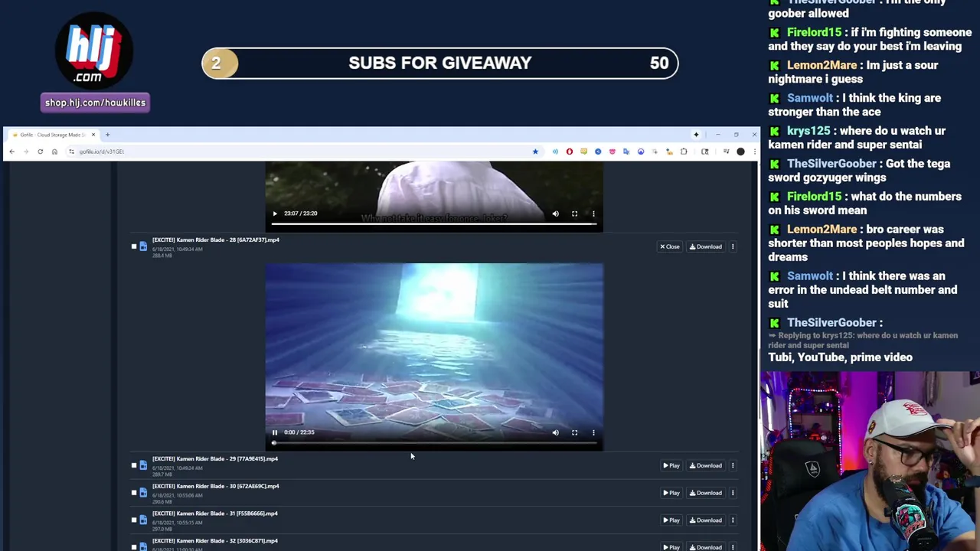Click the Blade 28 file type icon
Viewport: 980px width, 551px height.
pyautogui.click(x=143, y=246)
